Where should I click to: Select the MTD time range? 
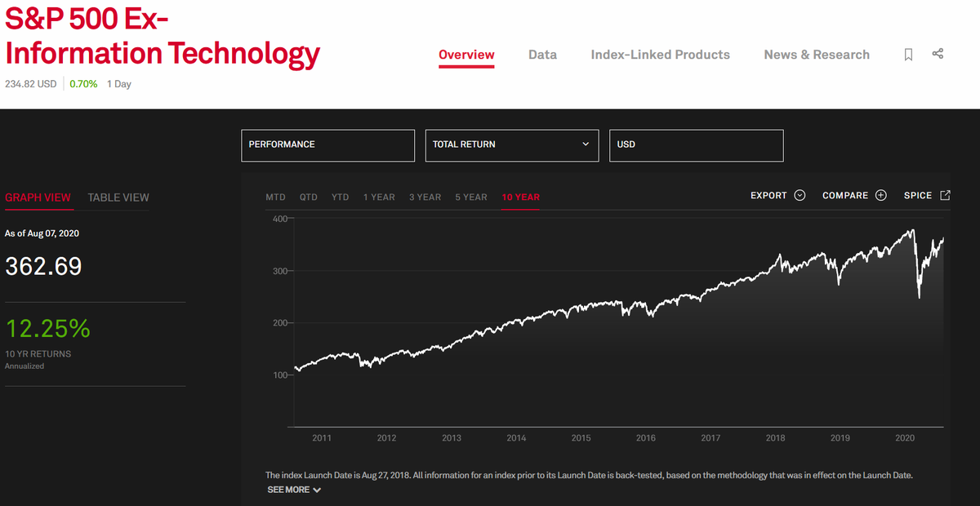pyautogui.click(x=276, y=197)
